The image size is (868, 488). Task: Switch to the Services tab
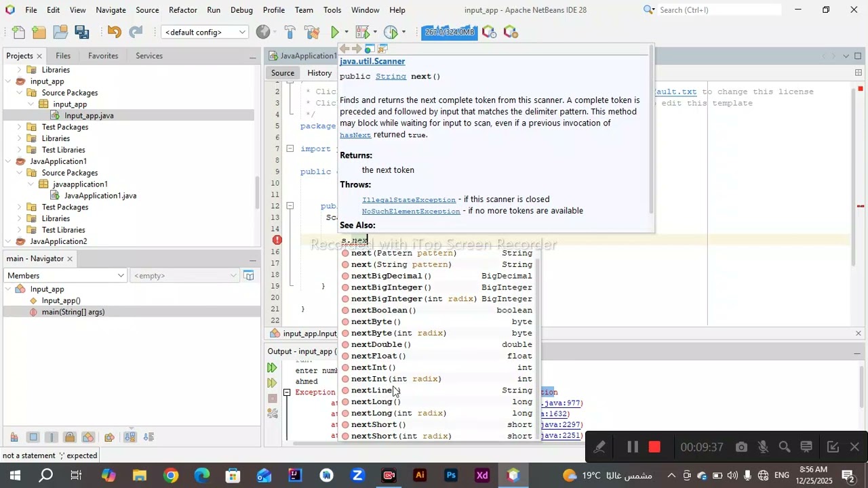pos(149,56)
